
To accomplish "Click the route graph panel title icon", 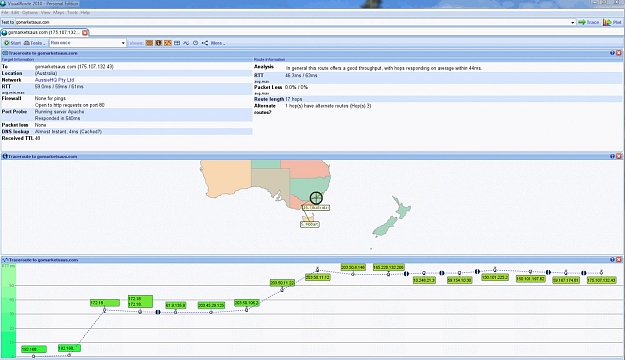I will (x=5, y=260).
